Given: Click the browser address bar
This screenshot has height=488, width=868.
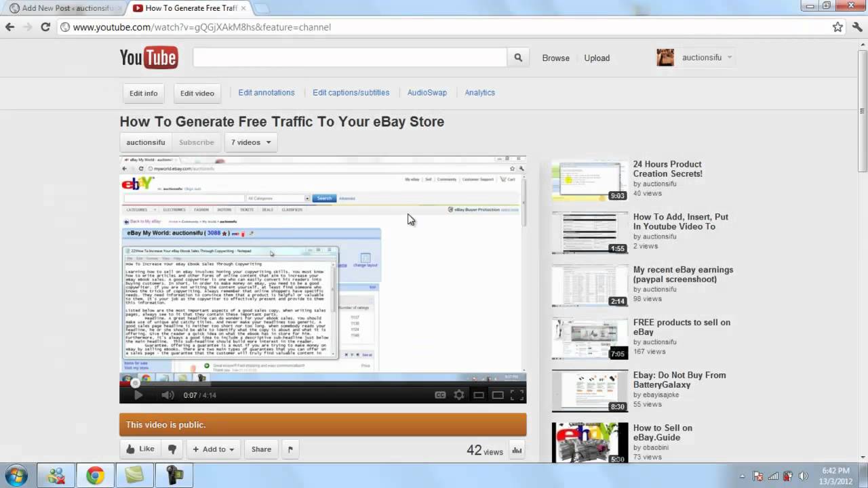Looking at the screenshot, I should coord(444,27).
